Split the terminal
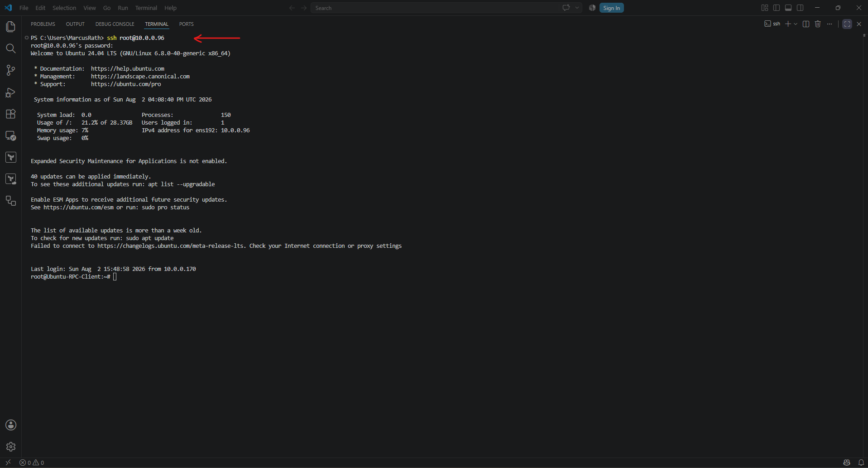The height and width of the screenshot is (468, 868). click(806, 24)
